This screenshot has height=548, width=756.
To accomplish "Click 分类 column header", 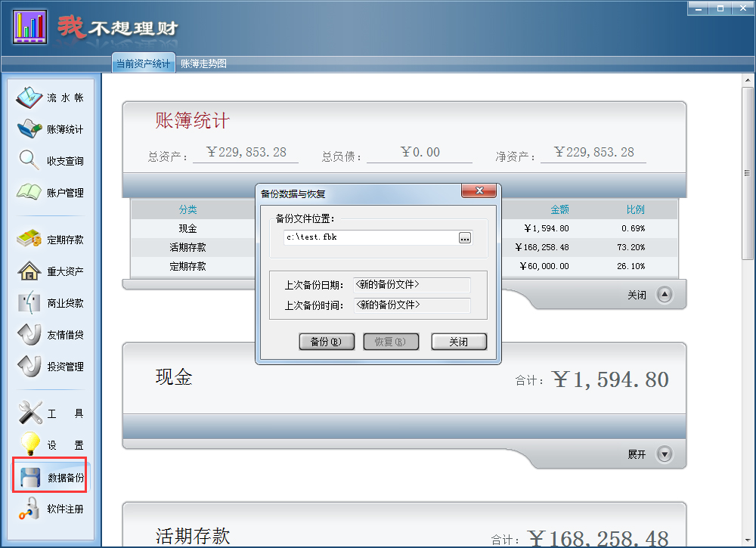I will pyautogui.click(x=187, y=209).
